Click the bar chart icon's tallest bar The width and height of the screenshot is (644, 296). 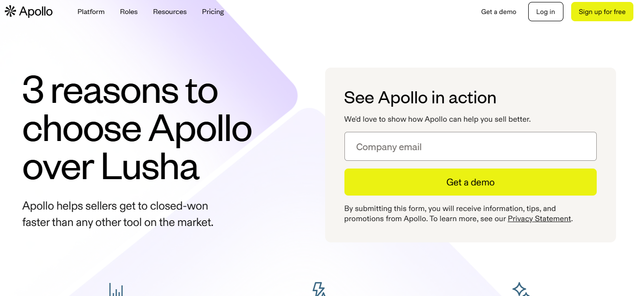tap(110, 288)
